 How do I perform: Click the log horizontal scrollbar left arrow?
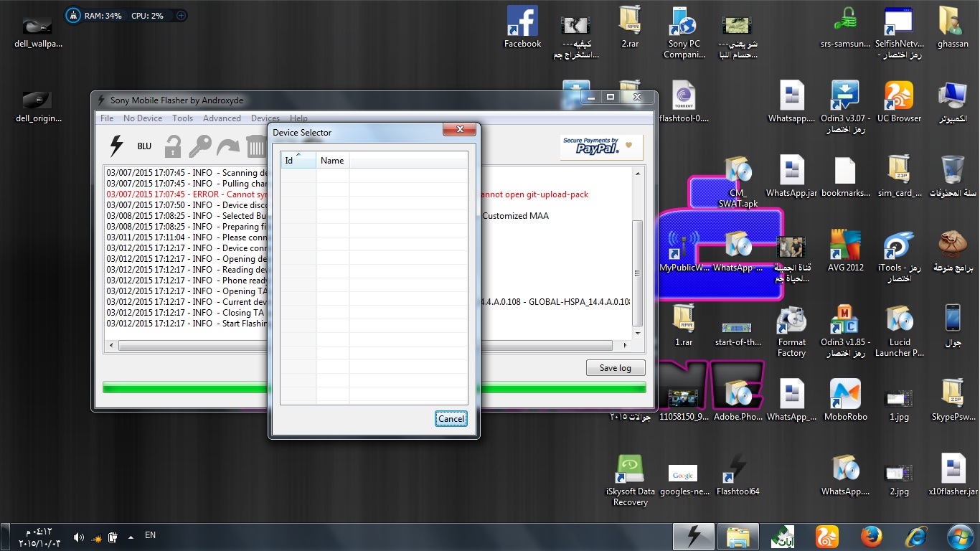[x=110, y=346]
